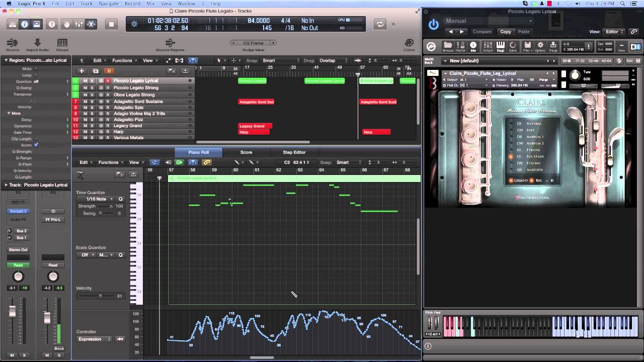The image size is (644, 362).
Task: Show the Mixer faders button
Action: pos(78,24)
